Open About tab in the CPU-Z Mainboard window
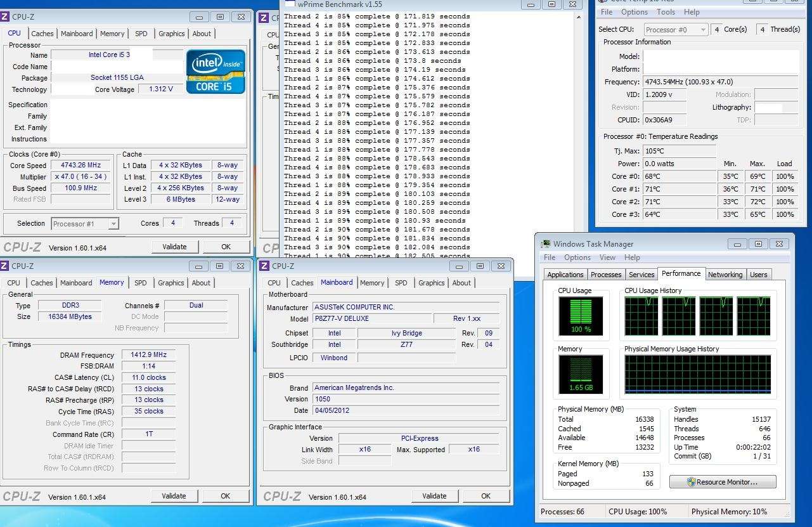 pos(462,283)
